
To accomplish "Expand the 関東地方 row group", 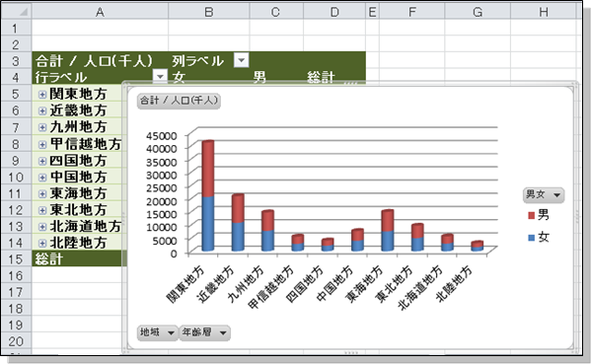I will pyautogui.click(x=42, y=94).
